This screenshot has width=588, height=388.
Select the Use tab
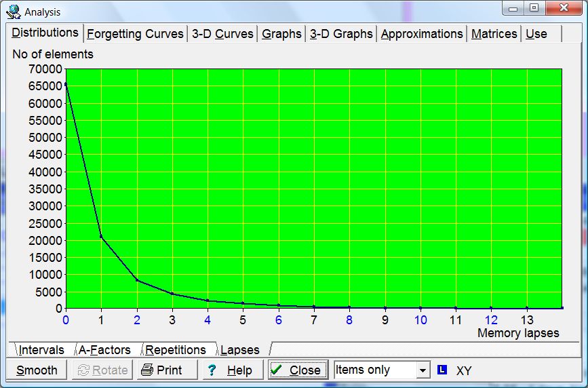[x=536, y=34]
